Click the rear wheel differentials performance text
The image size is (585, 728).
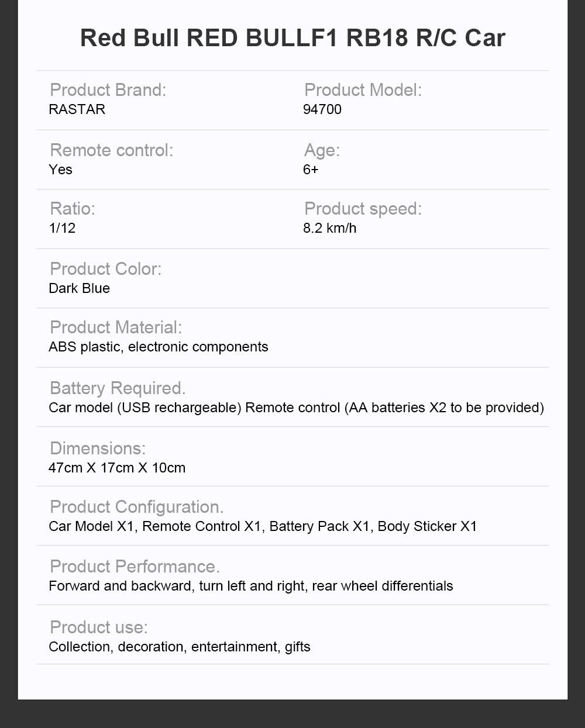click(x=383, y=586)
